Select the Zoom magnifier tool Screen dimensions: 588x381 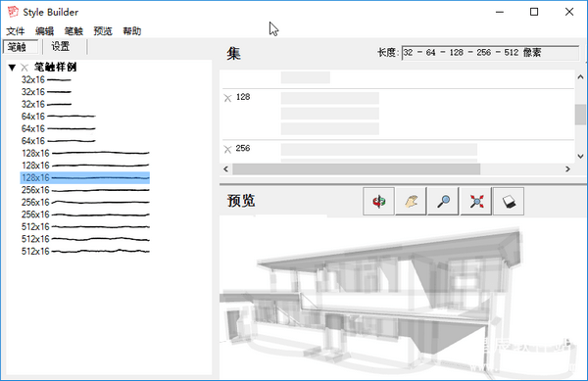click(444, 201)
